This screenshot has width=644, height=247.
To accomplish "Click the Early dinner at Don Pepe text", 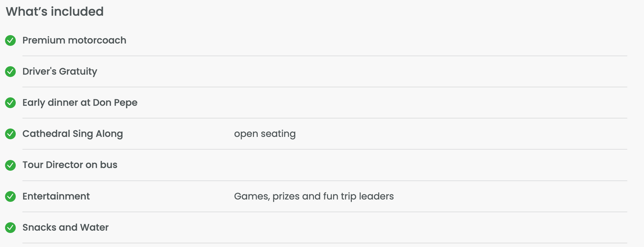I will (80, 103).
